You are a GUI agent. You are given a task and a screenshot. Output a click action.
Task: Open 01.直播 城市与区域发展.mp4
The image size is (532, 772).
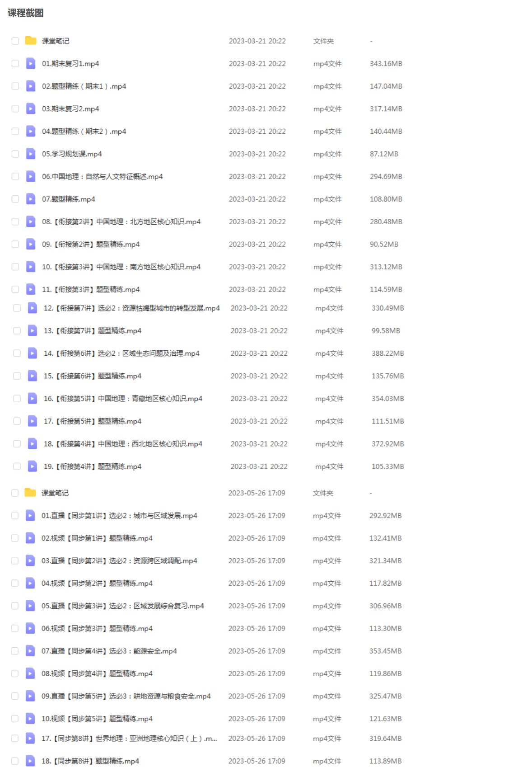point(119,515)
